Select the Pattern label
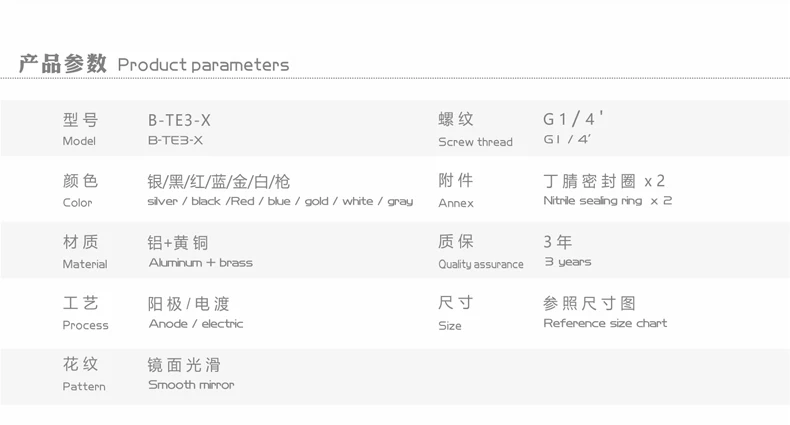Screen dimensions: 790x425 coord(83,386)
